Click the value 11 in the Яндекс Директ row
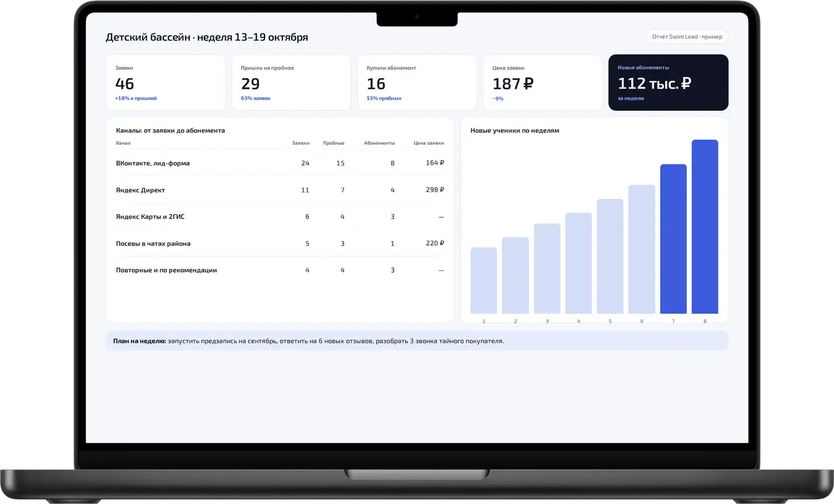Image resolution: width=834 pixels, height=504 pixels. (x=305, y=190)
